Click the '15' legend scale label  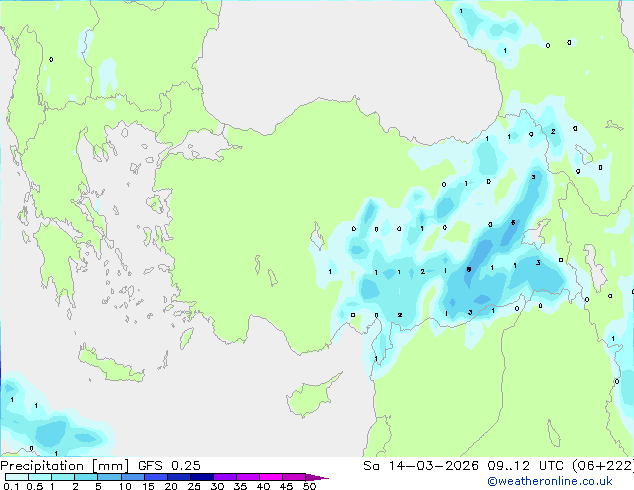[x=148, y=486]
